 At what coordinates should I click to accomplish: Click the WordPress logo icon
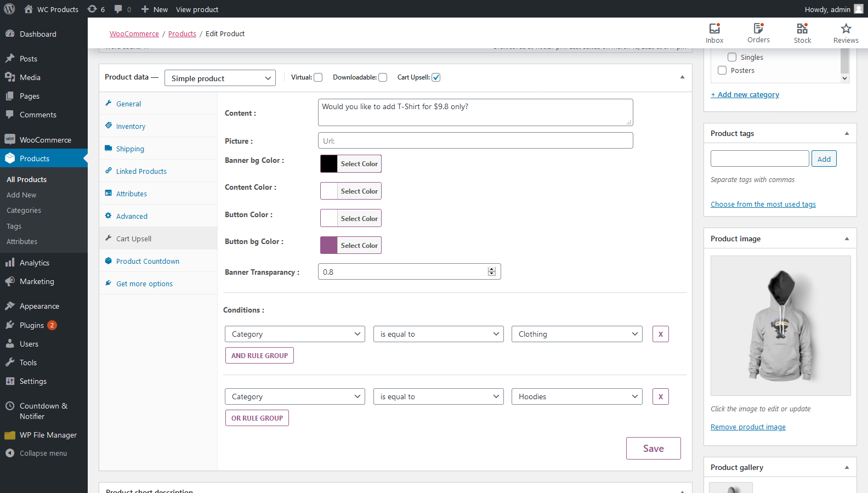coord(9,9)
